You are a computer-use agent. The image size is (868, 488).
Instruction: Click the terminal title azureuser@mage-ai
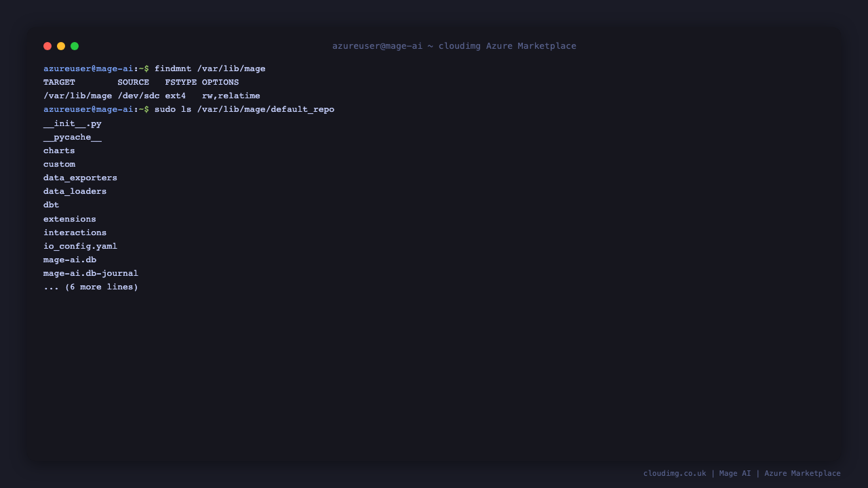[454, 46]
